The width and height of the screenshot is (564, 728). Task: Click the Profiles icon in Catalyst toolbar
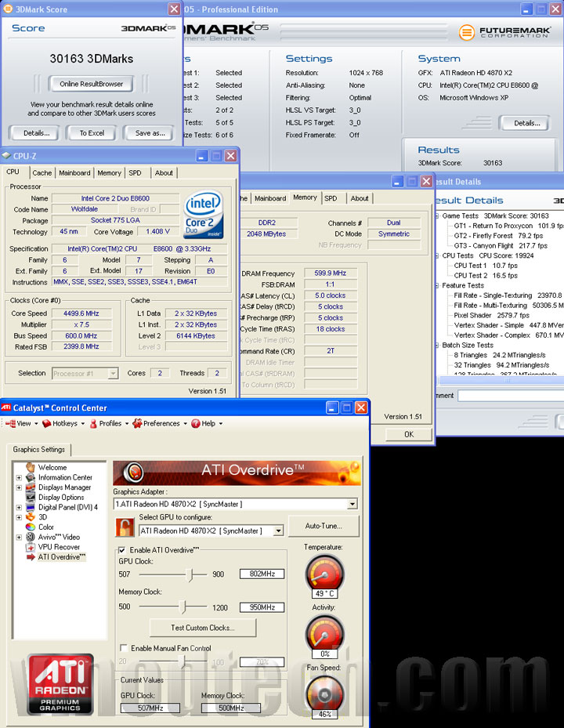(93, 423)
